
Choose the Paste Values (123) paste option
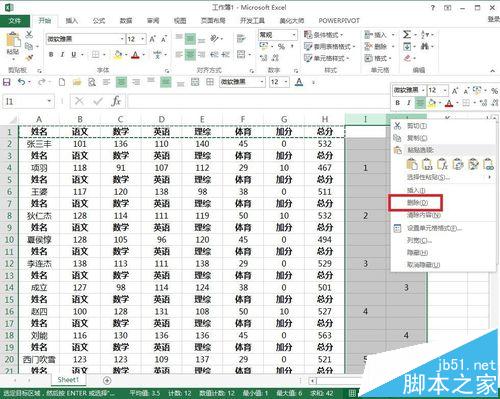tap(427, 164)
